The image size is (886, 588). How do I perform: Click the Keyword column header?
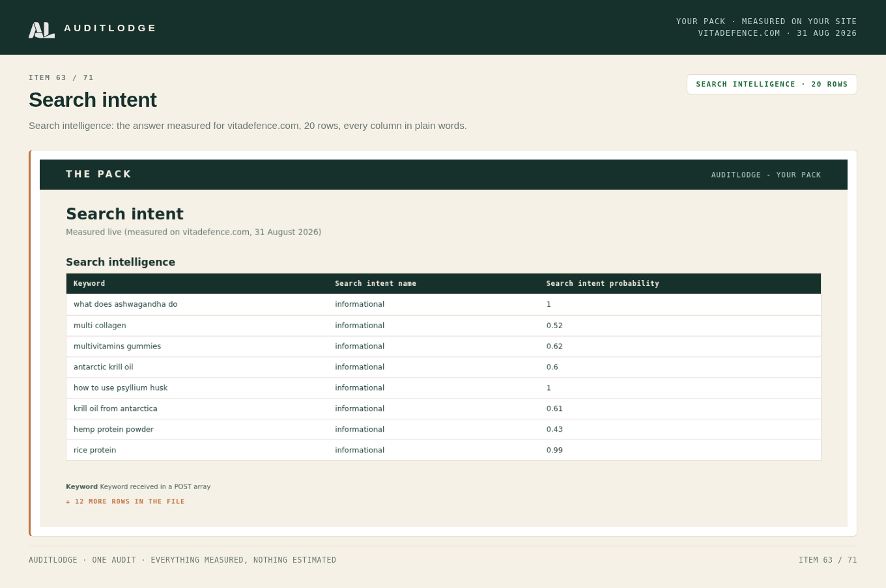pos(89,283)
